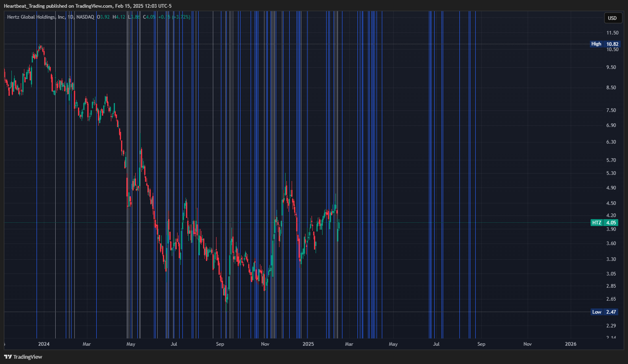Click the 11.50 price axis label
Screen dimensions: 628x364
pyautogui.click(x=612, y=33)
